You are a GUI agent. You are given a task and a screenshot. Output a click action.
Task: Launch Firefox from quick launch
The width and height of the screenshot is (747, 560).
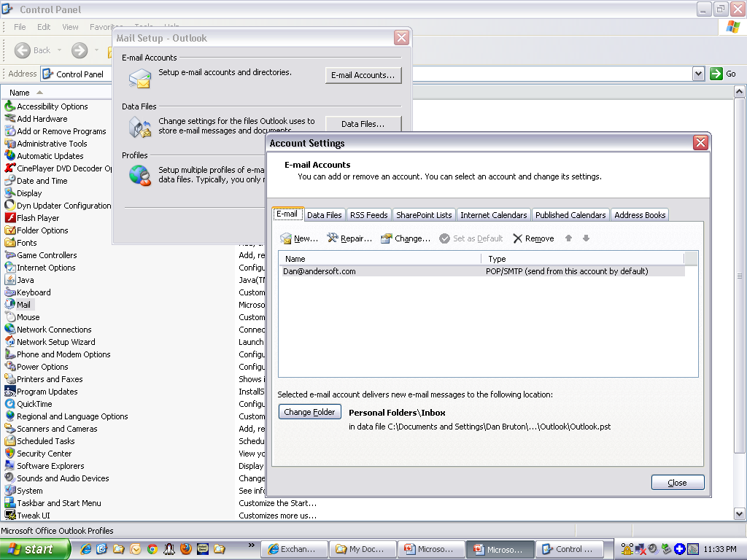point(186,549)
